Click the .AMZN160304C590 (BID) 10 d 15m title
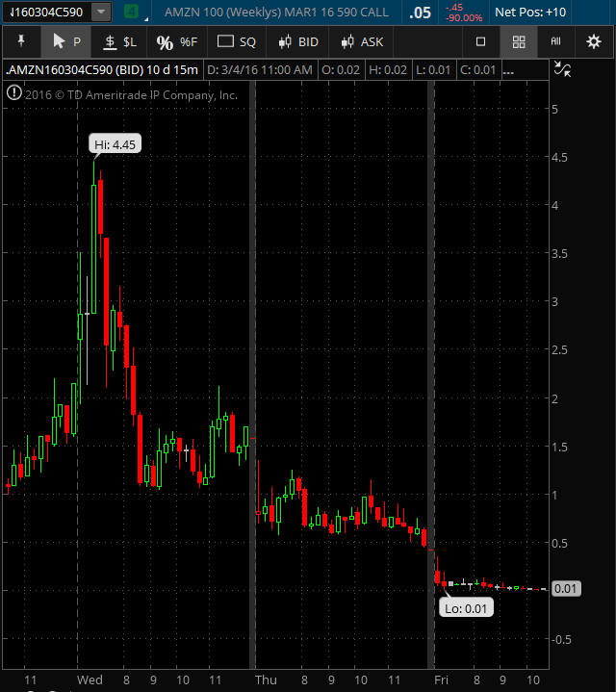 (x=102, y=70)
